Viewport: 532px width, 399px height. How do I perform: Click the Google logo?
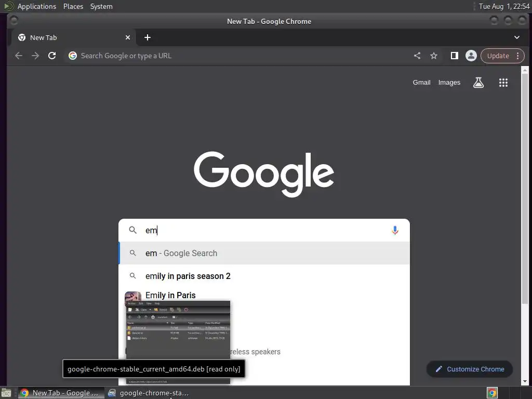click(x=264, y=174)
